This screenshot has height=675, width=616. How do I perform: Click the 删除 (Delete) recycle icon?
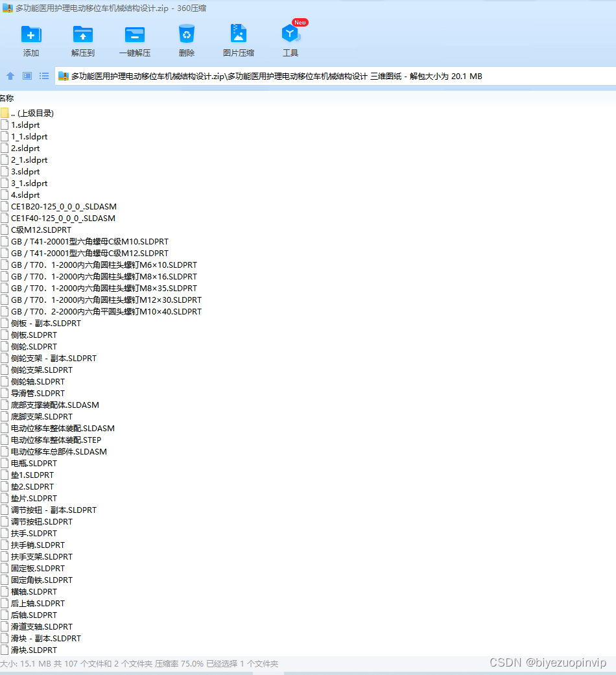click(x=186, y=34)
